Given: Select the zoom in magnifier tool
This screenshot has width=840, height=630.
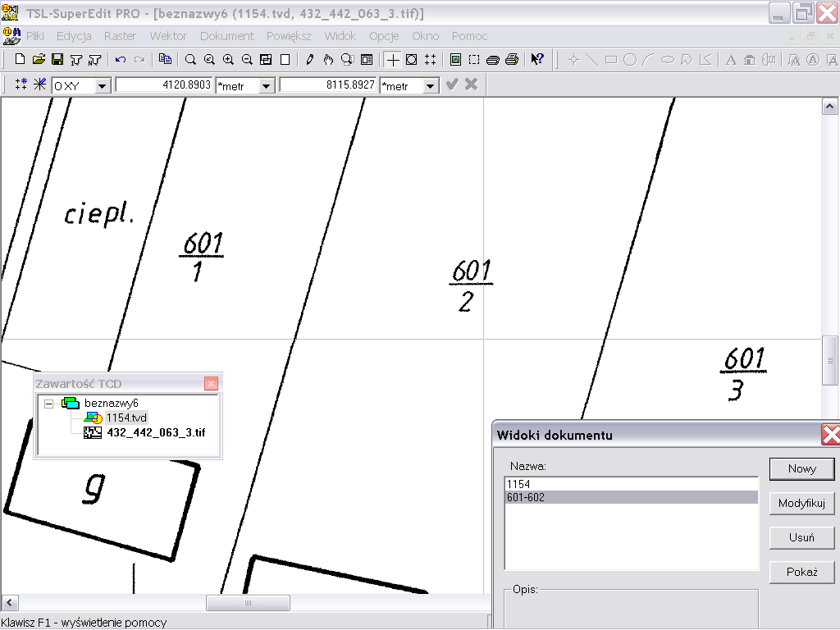Looking at the screenshot, I should coord(228,59).
